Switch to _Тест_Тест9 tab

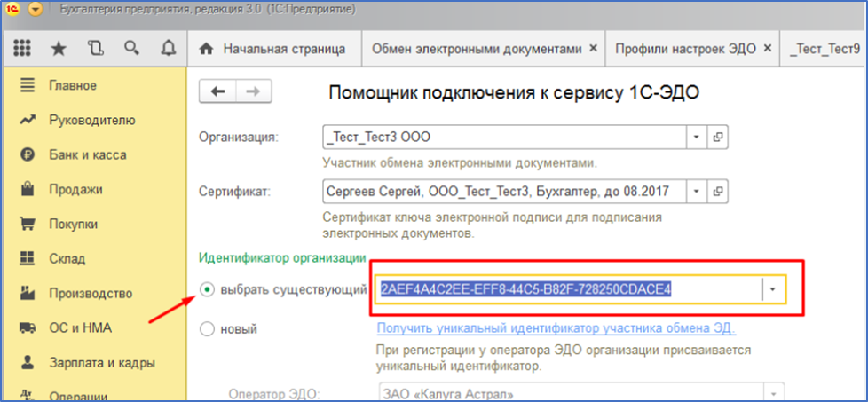825,49
